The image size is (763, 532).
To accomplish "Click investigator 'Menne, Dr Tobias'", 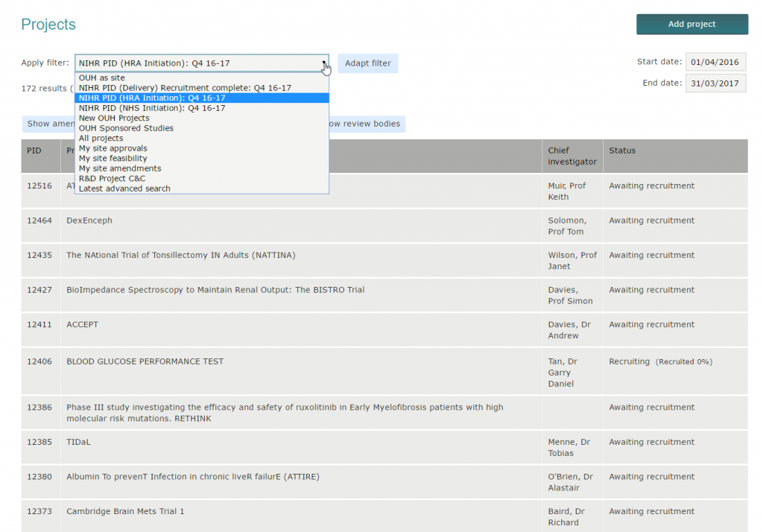I will click(x=569, y=447).
